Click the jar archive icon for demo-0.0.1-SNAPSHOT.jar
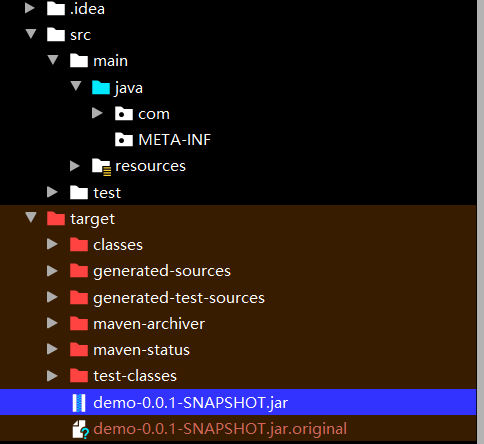Image resolution: width=484 pixels, height=444 pixels. coord(79,402)
